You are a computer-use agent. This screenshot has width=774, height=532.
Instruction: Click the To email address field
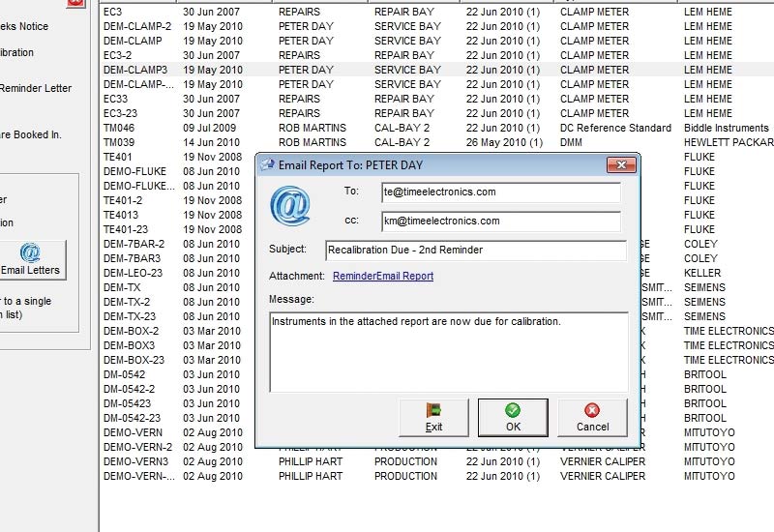(500, 192)
